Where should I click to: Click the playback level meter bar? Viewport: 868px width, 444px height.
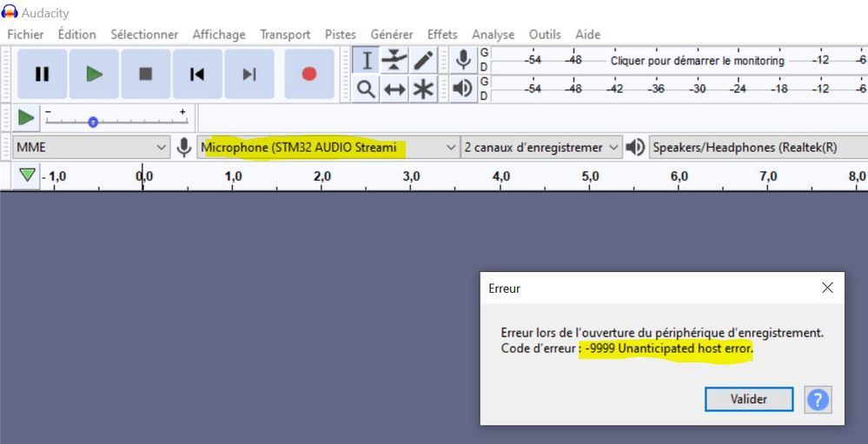[x=679, y=89]
